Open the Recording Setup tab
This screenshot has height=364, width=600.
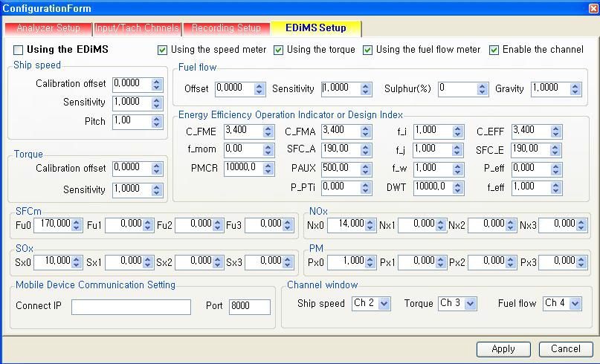226,28
